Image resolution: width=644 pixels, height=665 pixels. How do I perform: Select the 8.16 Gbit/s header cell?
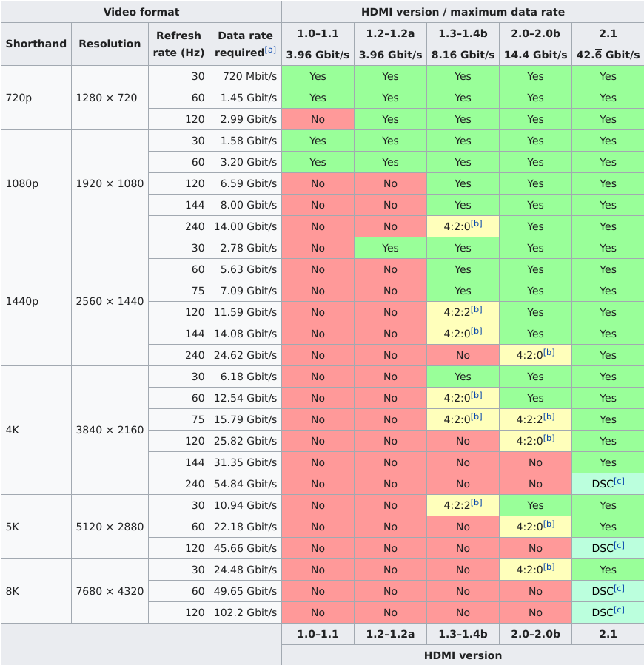[463, 54]
